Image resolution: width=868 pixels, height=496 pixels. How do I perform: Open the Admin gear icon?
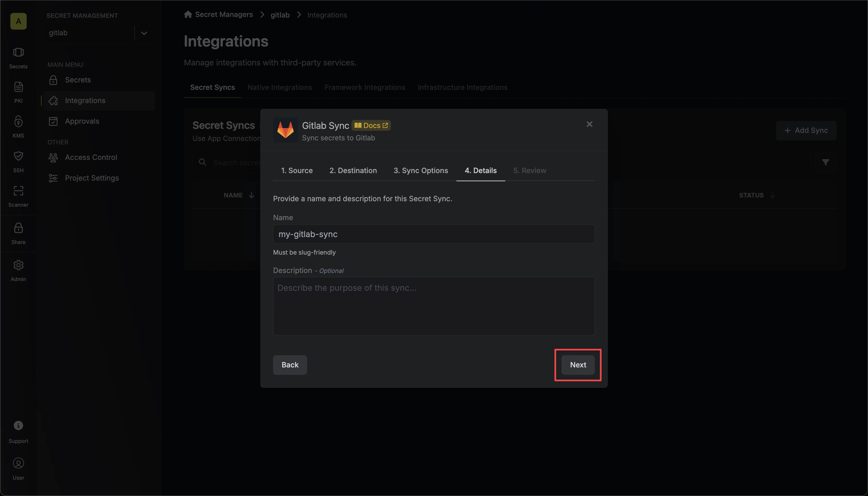click(x=18, y=271)
